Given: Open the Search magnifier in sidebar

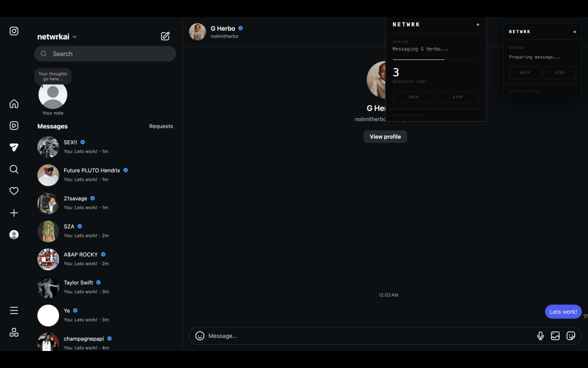Looking at the screenshot, I should [x=14, y=169].
